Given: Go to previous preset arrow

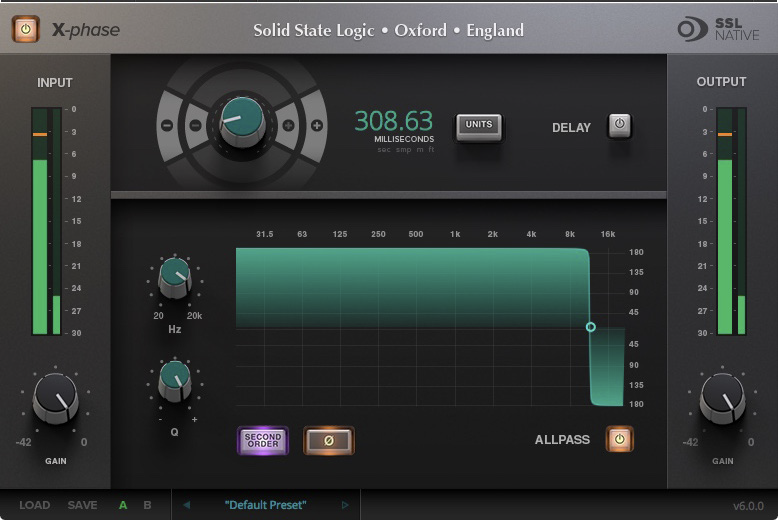Looking at the screenshot, I should [187, 505].
